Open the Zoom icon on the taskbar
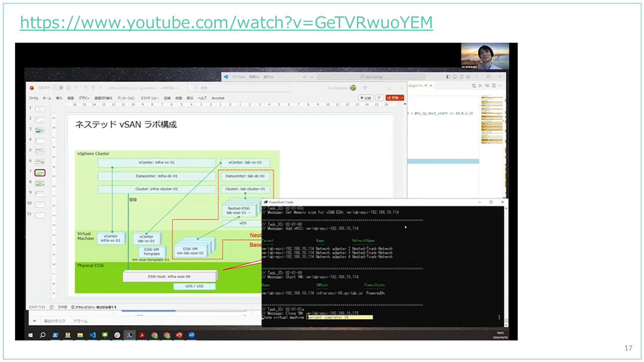Screen dimensions: 644x362 click(x=192, y=335)
